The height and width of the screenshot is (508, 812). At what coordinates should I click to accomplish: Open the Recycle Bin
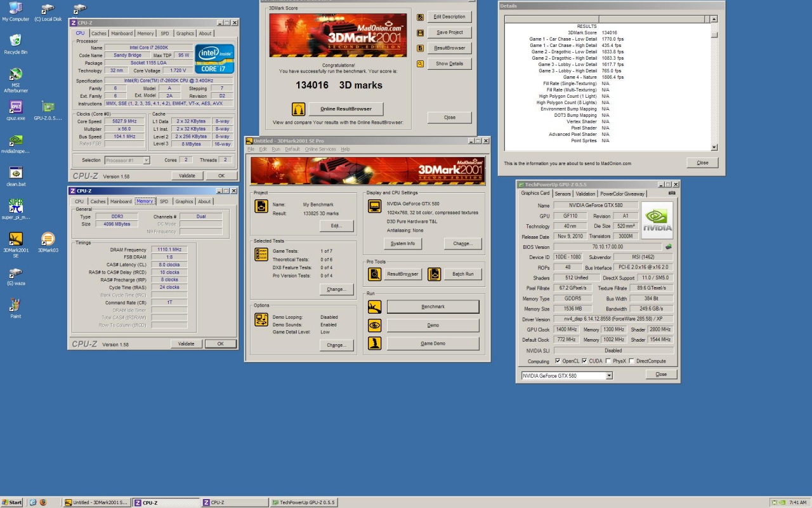(15, 41)
